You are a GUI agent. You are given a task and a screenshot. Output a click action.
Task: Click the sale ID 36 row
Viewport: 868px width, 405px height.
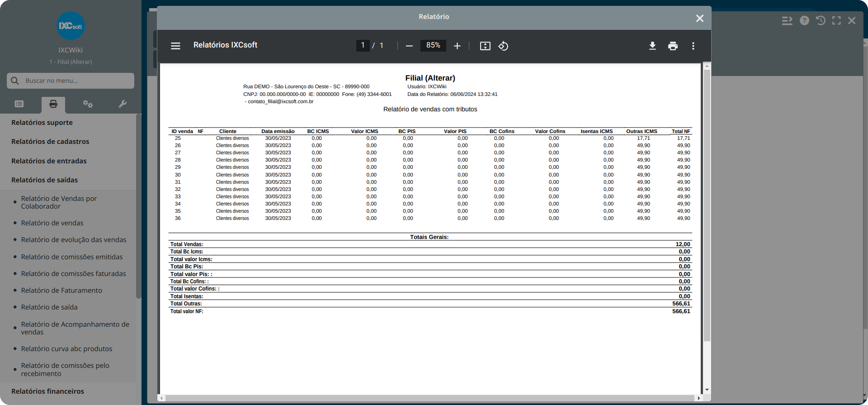pyautogui.click(x=430, y=219)
